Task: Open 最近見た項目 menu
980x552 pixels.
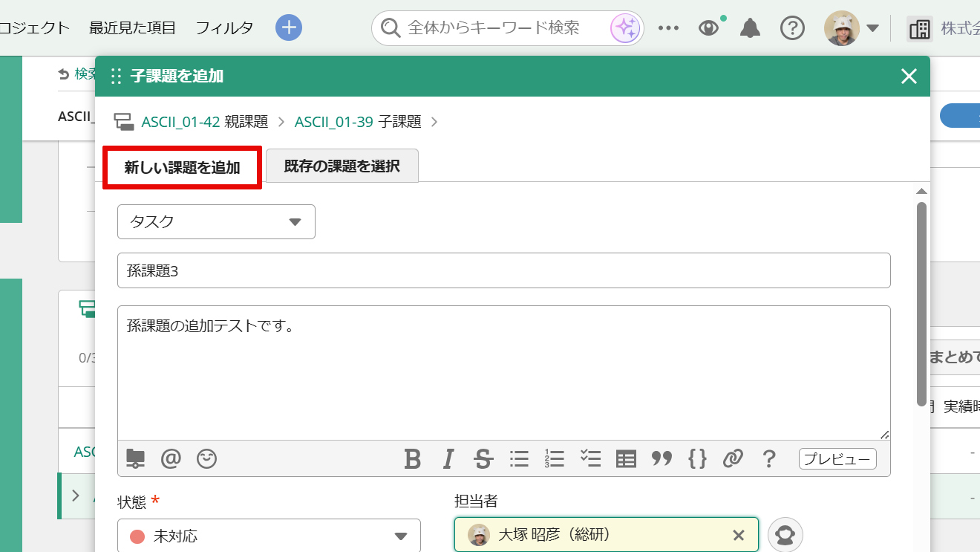Action: [132, 28]
